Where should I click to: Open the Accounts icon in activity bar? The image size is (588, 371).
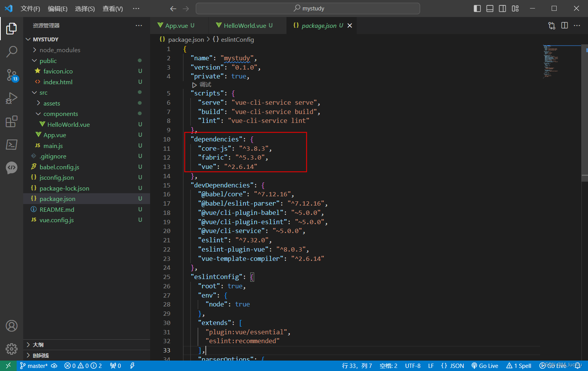click(x=12, y=326)
